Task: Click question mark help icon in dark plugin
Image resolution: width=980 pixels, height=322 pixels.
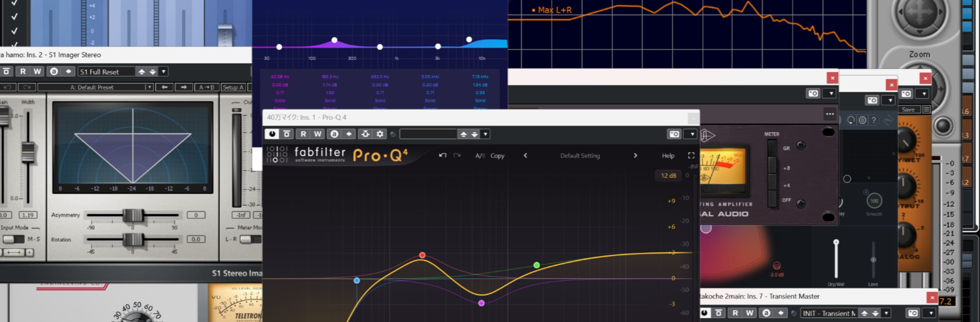Action: pos(874,120)
